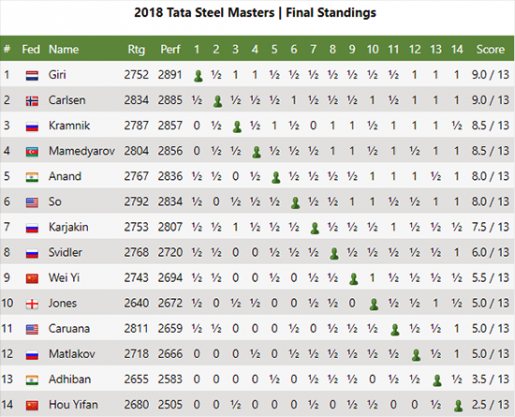Click the green pawn icon in Svidler's row
This screenshot has width=515, height=417.
[x=334, y=254]
